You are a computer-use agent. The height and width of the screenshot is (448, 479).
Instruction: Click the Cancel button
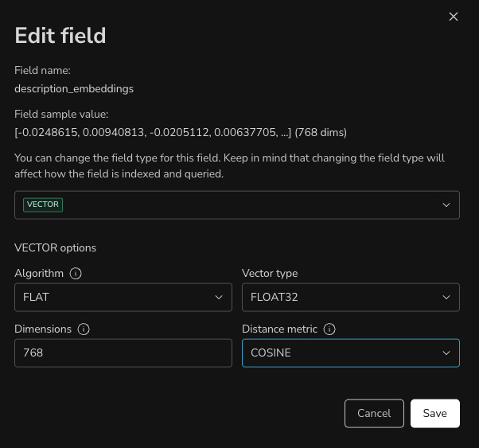374,414
